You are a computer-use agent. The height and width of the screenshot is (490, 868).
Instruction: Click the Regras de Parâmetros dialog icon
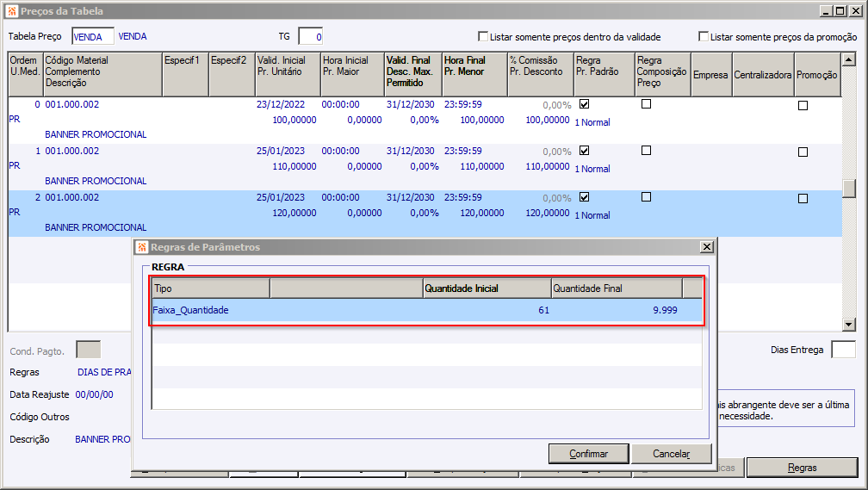click(x=142, y=247)
